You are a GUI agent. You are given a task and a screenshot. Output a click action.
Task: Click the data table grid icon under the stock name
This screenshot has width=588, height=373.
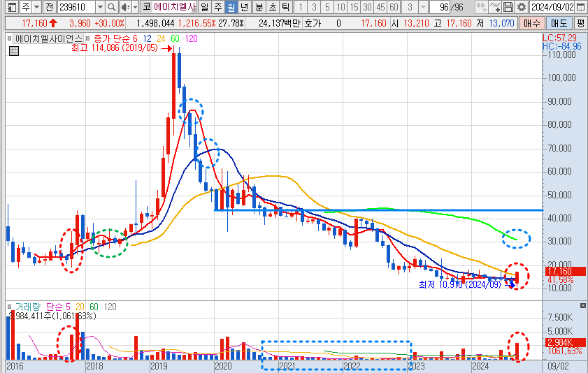click(x=14, y=51)
